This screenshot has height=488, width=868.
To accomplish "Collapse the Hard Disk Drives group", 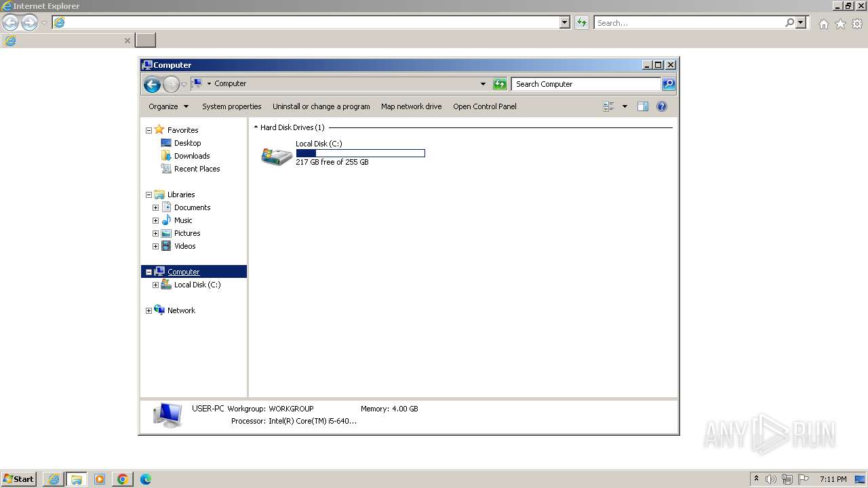I will [x=256, y=127].
